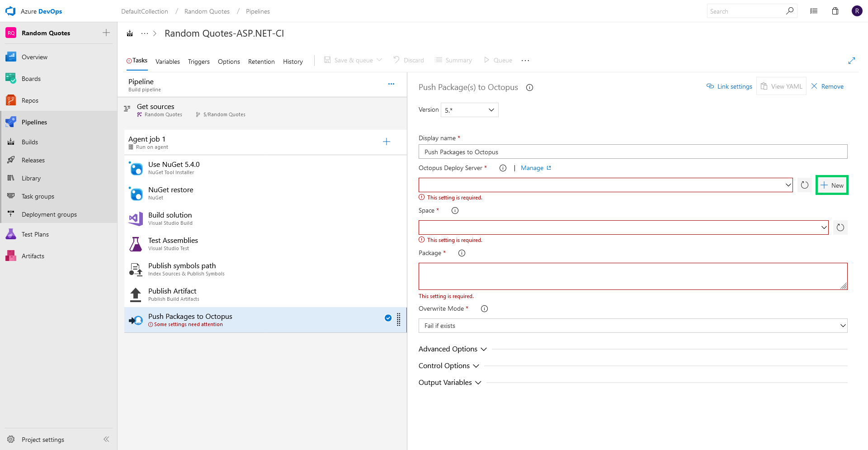The height and width of the screenshot is (450, 868).
Task: Open Project settings gear
Action: click(11, 439)
